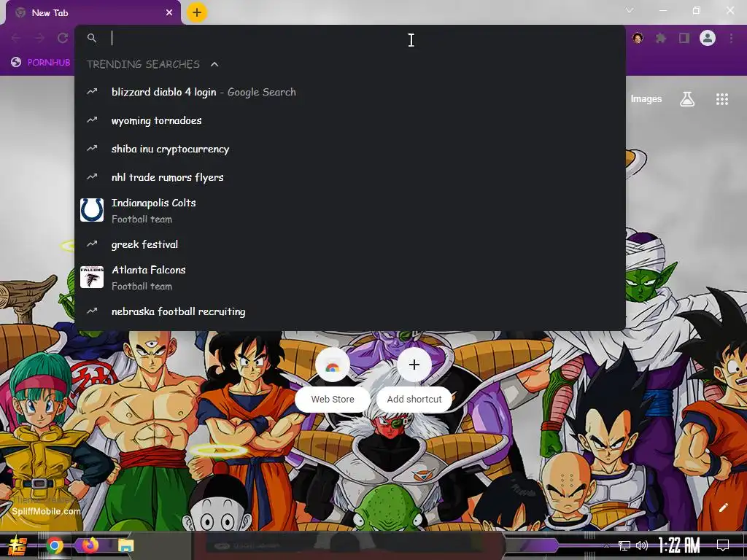Screen dimensions: 747x560
Task: Select the New Tab tab
Action: click(93, 13)
